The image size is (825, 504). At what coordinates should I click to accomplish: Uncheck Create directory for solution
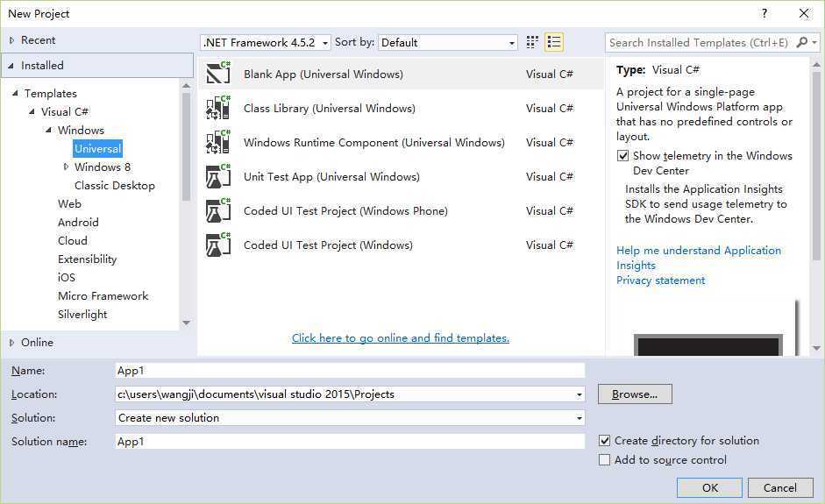click(605, 440)
